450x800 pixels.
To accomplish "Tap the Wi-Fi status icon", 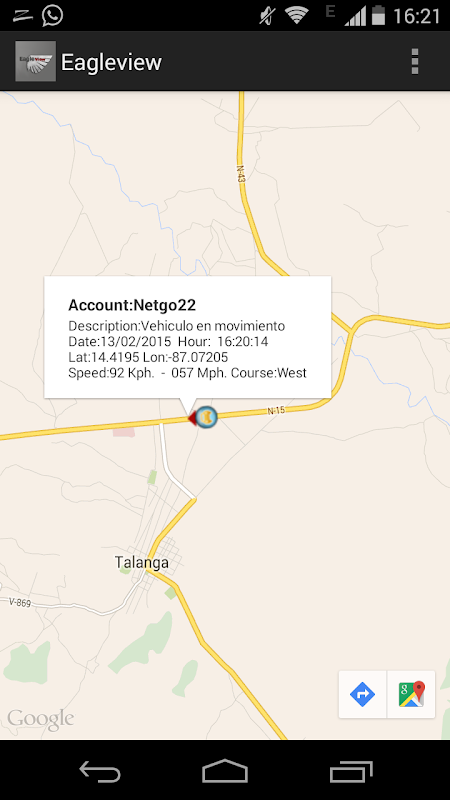I will click(x=297, y=15).
